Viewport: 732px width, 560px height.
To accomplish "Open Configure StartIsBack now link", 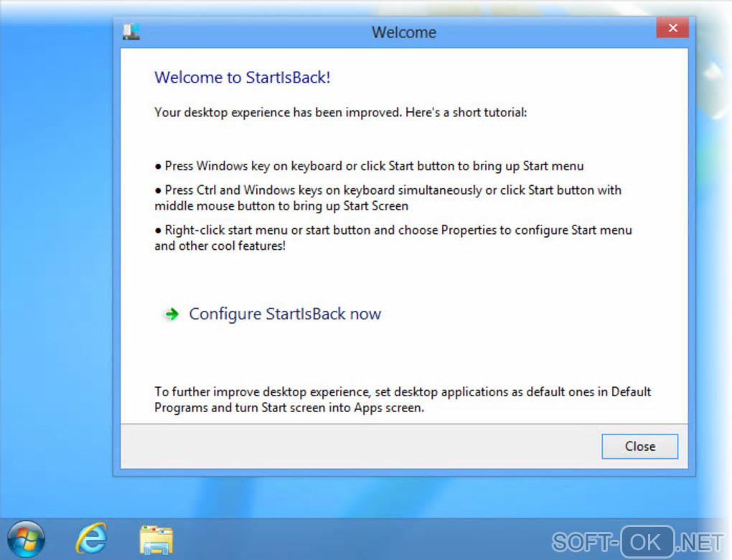I will point(285,314).
